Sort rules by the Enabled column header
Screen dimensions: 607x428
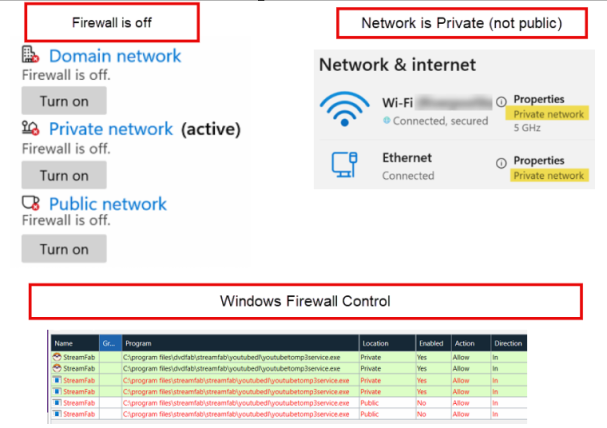pyautogui.click(x=429, y=343)
